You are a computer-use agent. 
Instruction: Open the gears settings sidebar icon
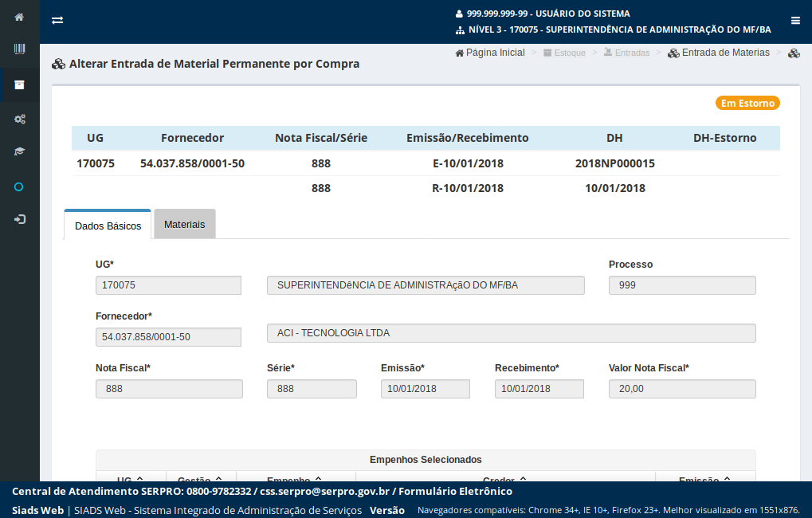[x=20, y=120]
